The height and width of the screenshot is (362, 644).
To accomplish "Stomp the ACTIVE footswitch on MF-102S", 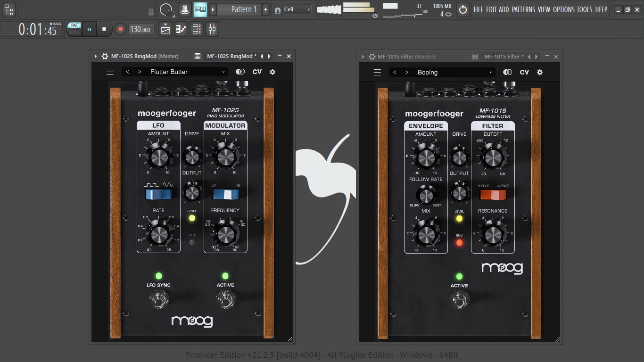I will [x=226, y=299].
